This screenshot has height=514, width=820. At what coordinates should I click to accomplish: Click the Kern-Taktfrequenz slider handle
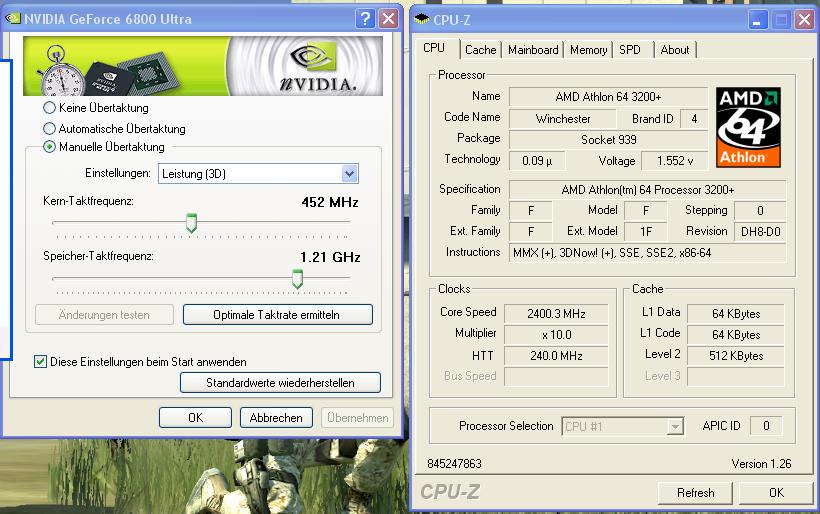coord(191,223)
